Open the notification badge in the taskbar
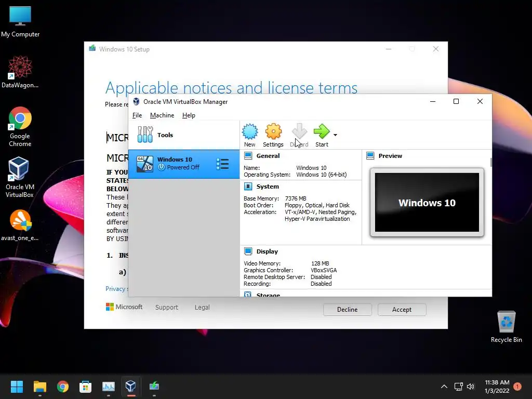532x399 pixels. point(517,387)
